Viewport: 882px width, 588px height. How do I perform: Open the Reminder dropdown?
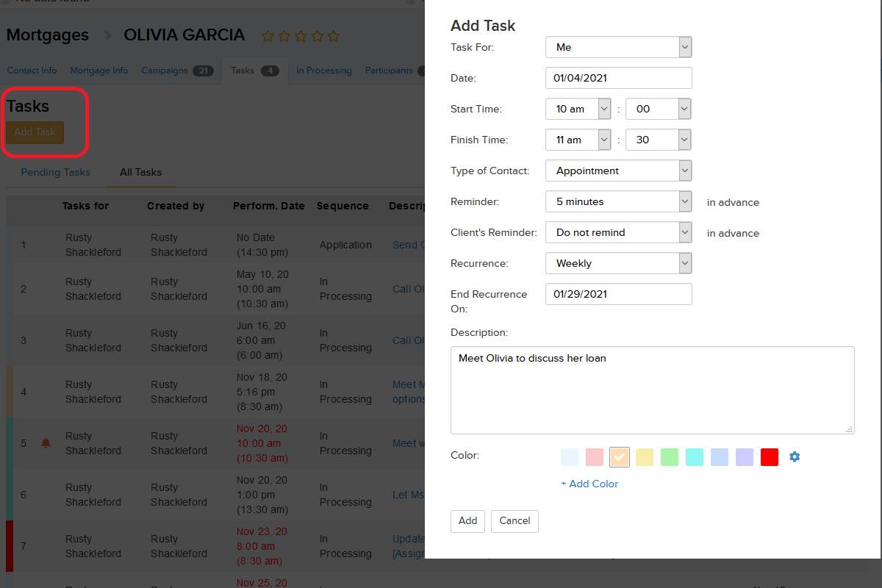tap(619, 201)
